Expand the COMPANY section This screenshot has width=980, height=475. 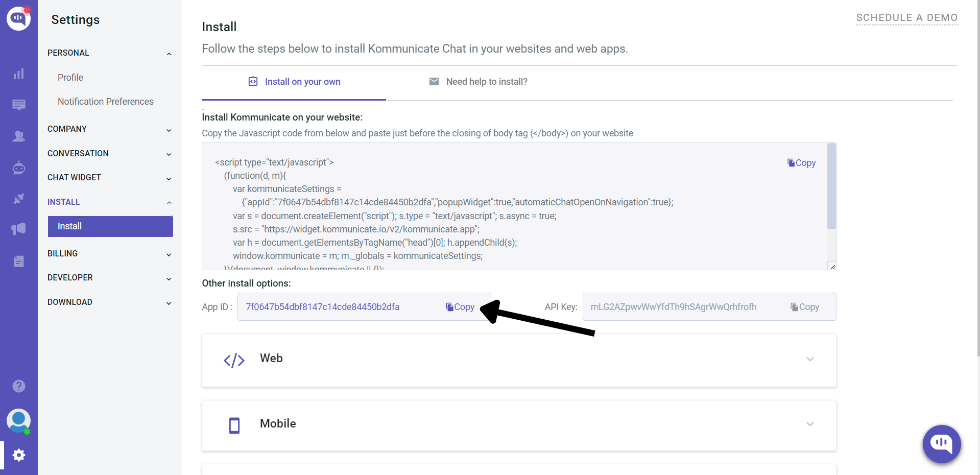pyautogui.click(x=109, y=129)
